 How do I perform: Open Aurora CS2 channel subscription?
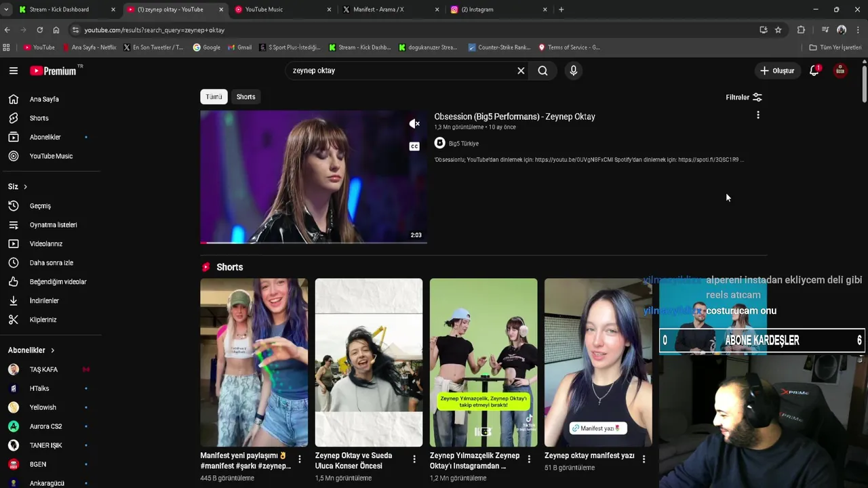45,426
